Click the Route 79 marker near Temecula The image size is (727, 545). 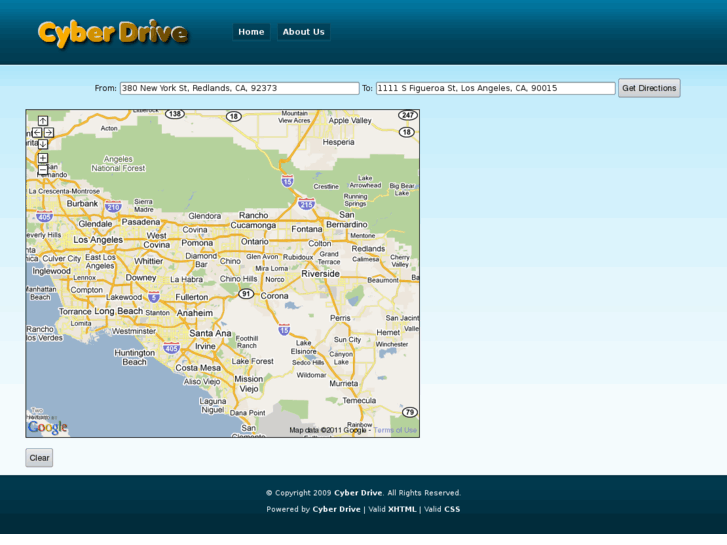tap(409, 412)
